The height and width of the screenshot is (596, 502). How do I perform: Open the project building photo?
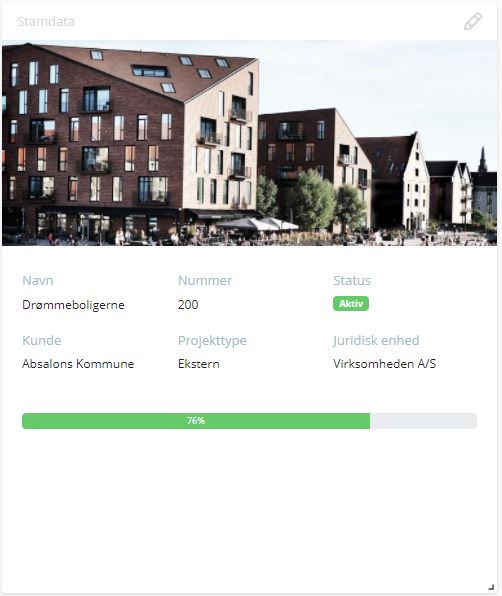[x=249, y=143]
